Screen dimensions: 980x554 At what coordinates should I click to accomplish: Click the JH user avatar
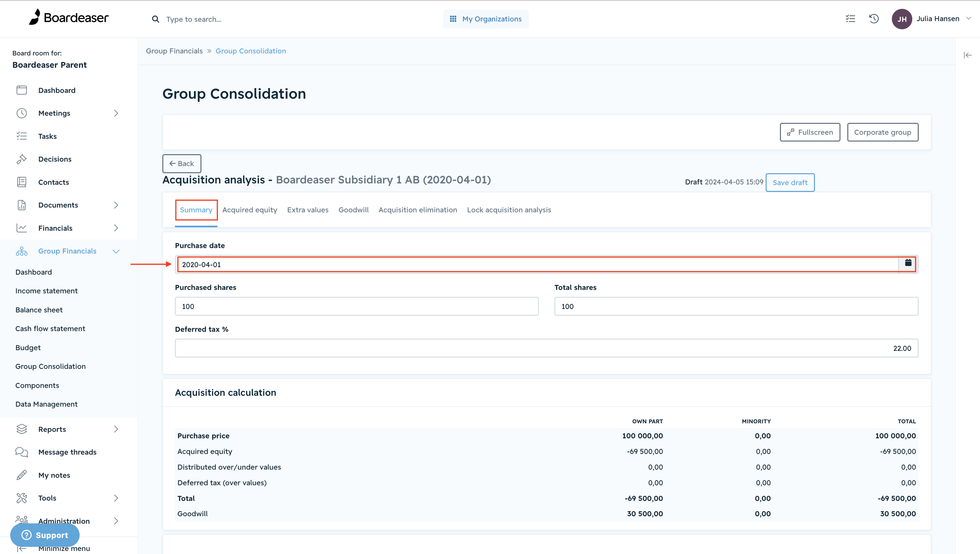coord(902,19)
